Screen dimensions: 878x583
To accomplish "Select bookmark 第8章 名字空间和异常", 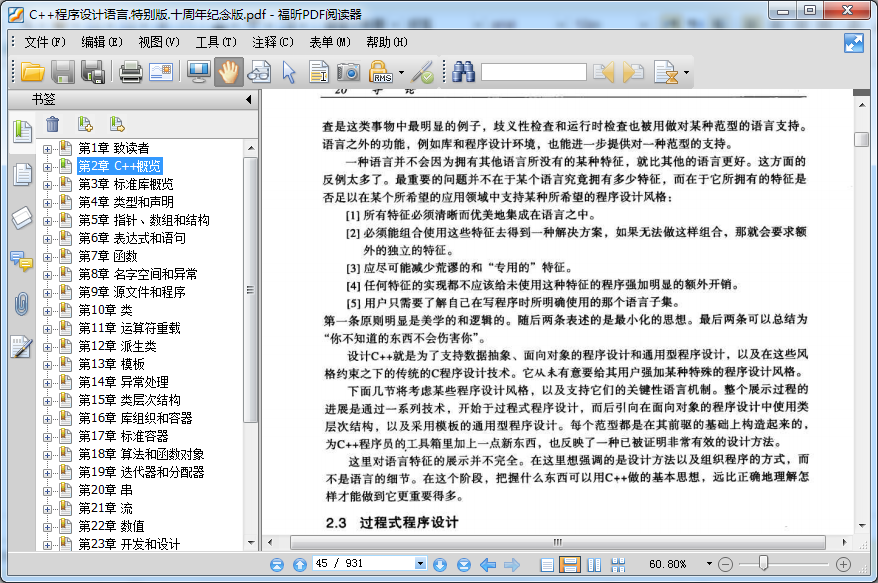I will [x=138, y=274].
